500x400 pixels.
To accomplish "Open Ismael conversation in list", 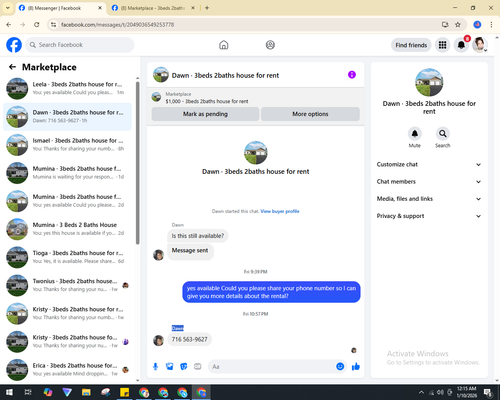I will point(67,145).
